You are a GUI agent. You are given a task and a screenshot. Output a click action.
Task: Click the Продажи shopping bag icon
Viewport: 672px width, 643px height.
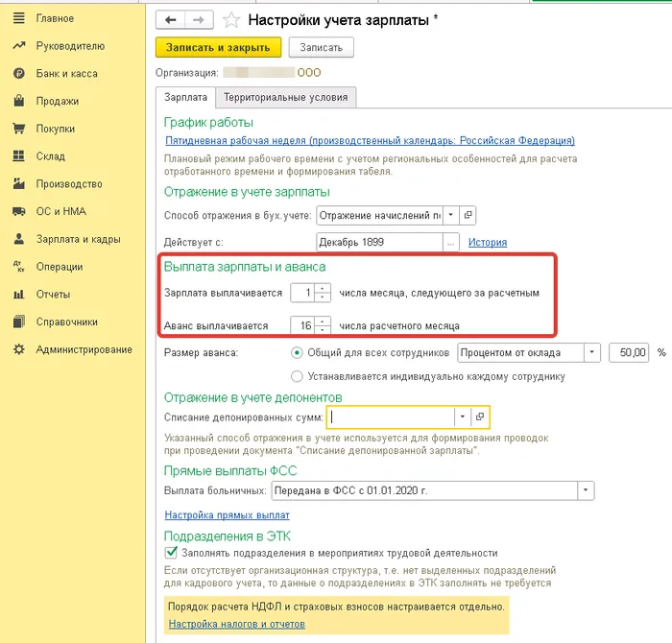coord(18,101)
